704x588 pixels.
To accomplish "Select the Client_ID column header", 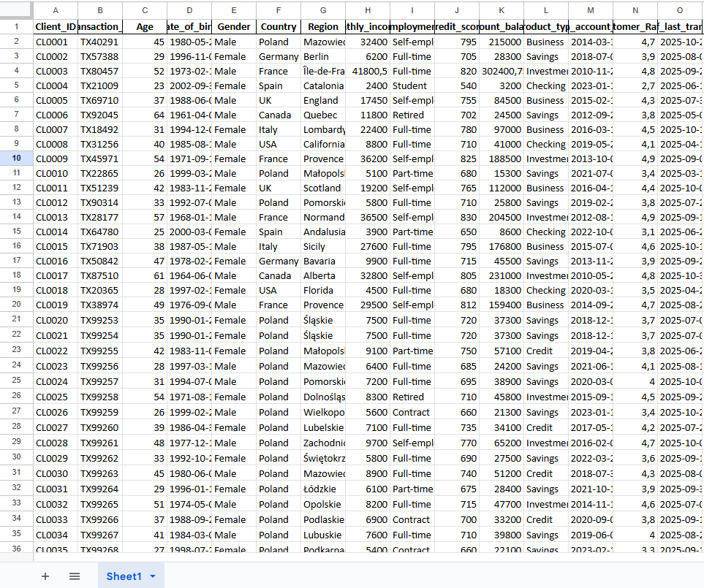I will tap(55, 11).
